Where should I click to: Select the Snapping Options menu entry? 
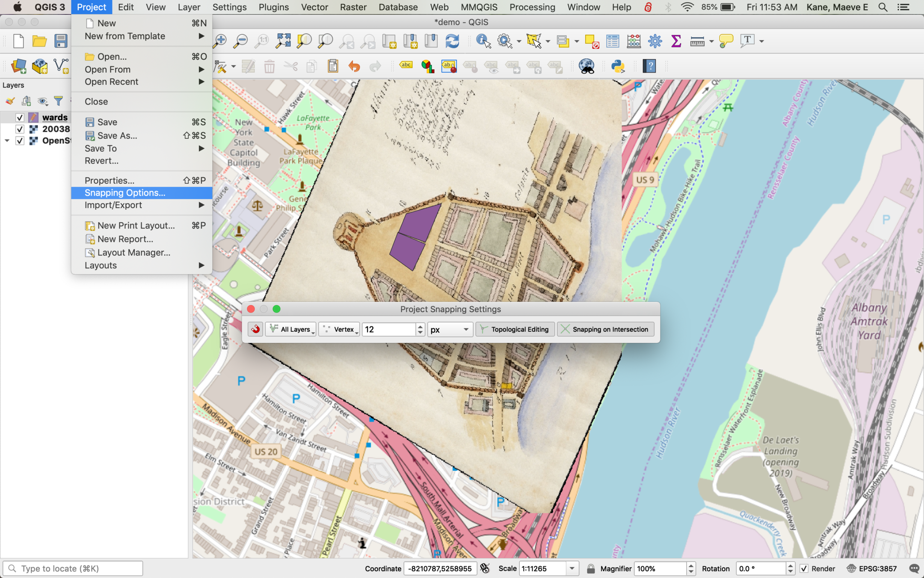125,193
